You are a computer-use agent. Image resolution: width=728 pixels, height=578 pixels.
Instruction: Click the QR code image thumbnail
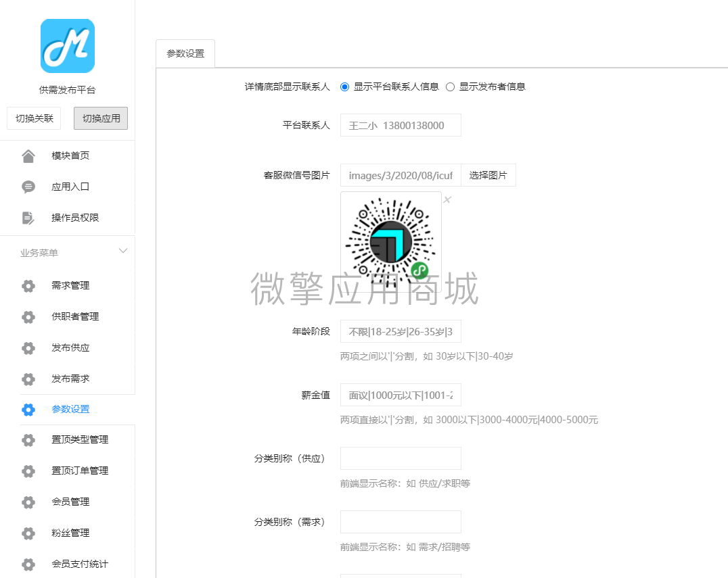[391, 242]
